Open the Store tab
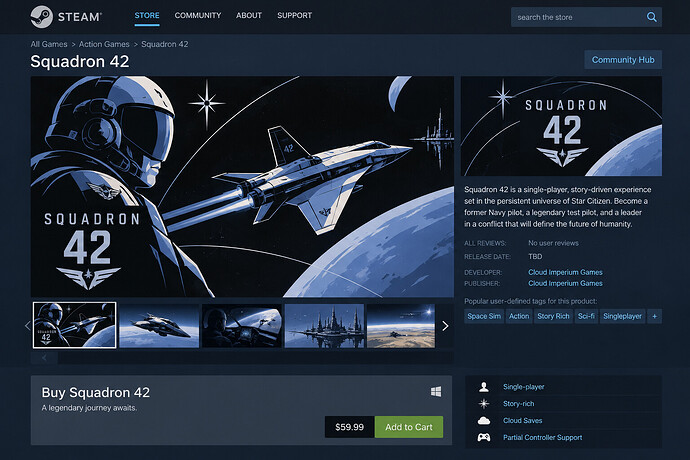The height and width of the screenshot is (460, 690). [147, 15]
